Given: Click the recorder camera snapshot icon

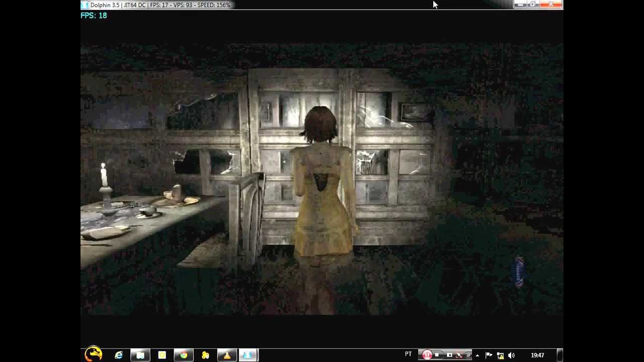Looking at the screenshot, I should click(449, 355).
